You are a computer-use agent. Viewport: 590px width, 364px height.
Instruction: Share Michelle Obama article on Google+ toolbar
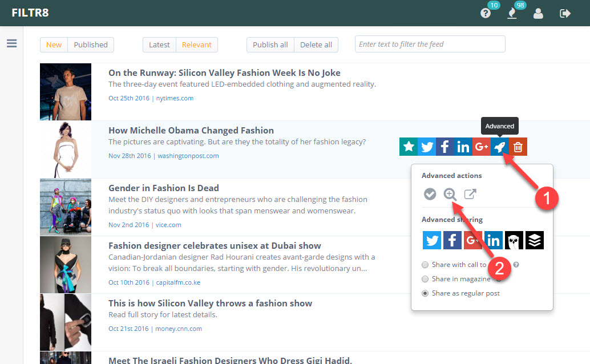point(481,147)
